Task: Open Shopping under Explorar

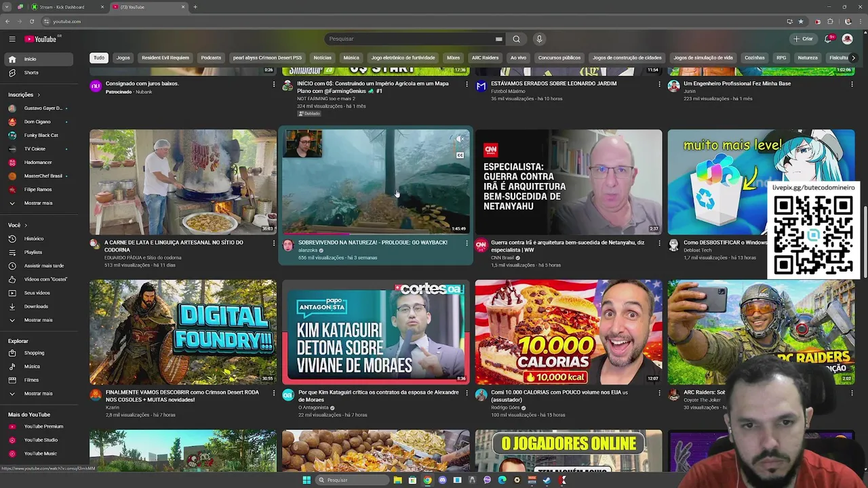Action: pyautogui.click(x=38, y=353)
